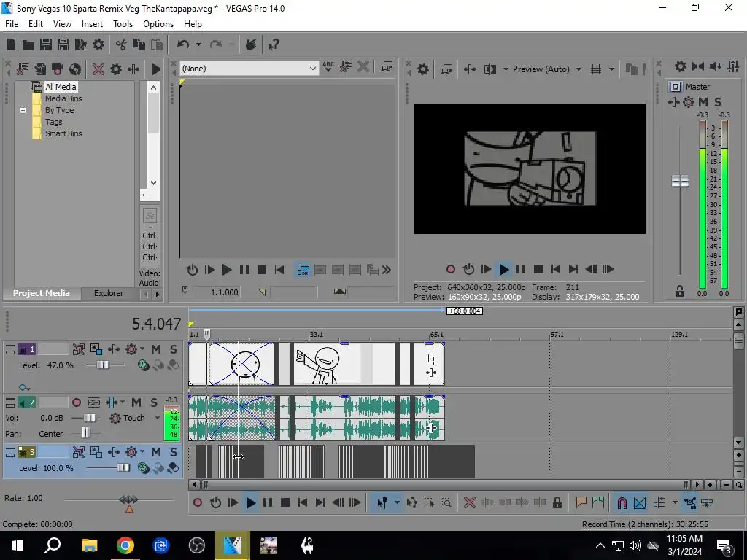The height and width of the screenshot is (560, 747).
Task: Select the Smart Bins folder
Action: [x=63, y=134]
